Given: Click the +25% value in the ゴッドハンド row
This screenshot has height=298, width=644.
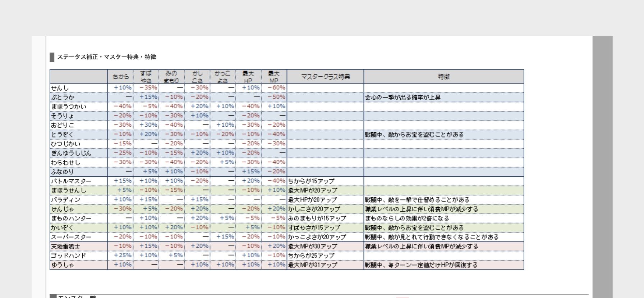Looking at the screenshot, I should (123, 256).
